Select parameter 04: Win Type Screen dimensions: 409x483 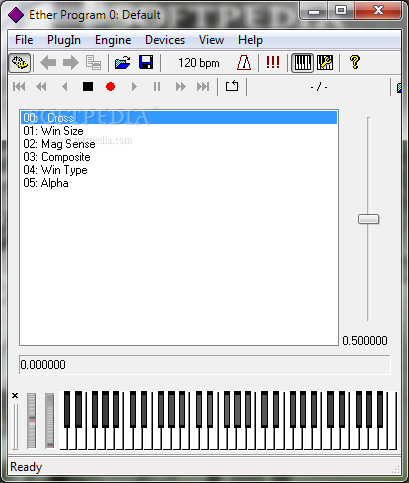[x=179, y=170]
